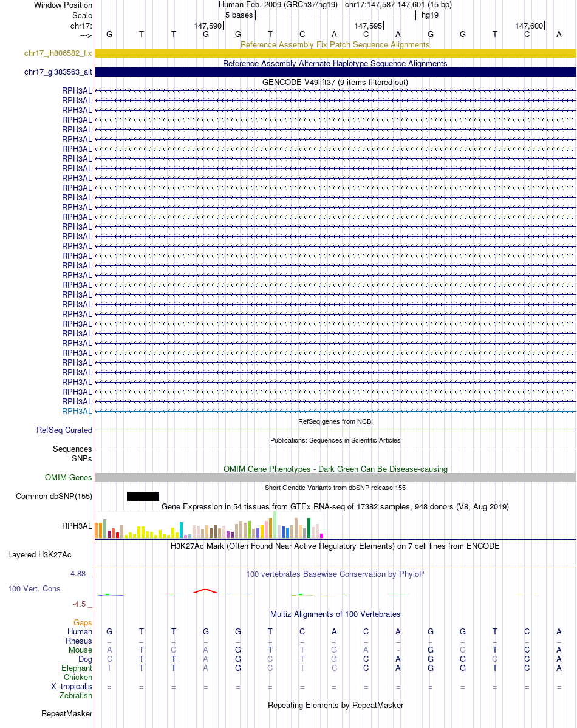Viewport: 577px width, 728px height.
Task: Open Short Genetic Variants from dbSNP title
Action: click(x=335, y=488)
